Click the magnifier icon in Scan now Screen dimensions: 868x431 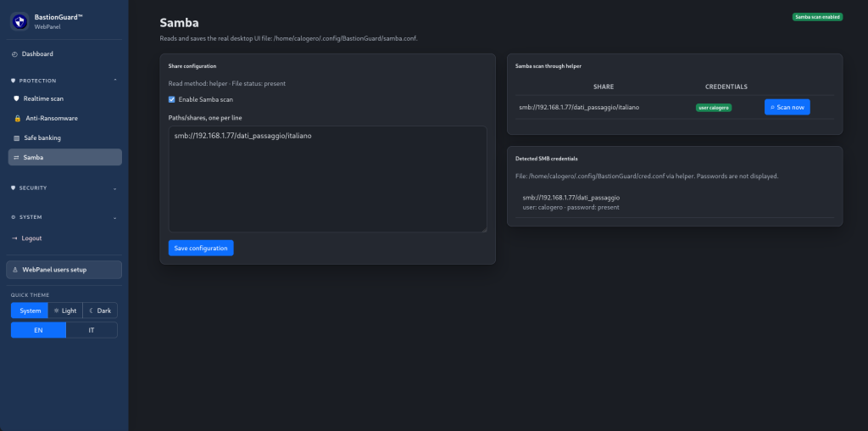point(772,108)
